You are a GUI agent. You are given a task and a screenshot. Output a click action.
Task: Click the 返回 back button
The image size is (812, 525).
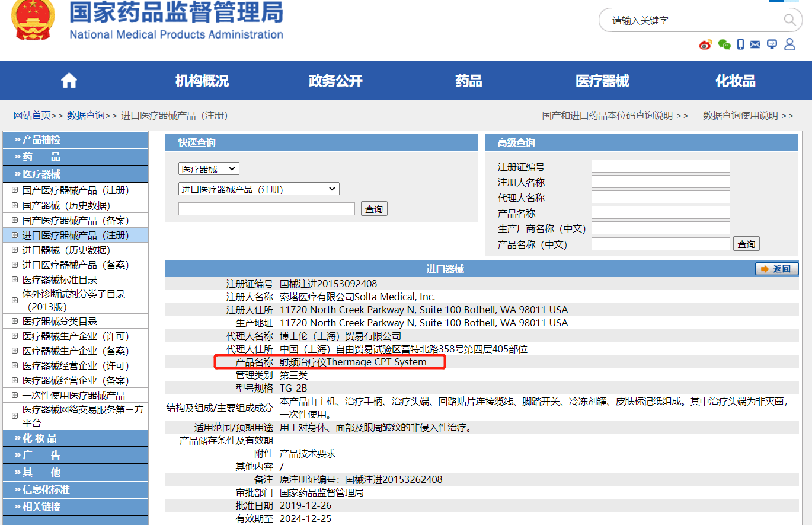pyautogui.click(x=776, y=269)
